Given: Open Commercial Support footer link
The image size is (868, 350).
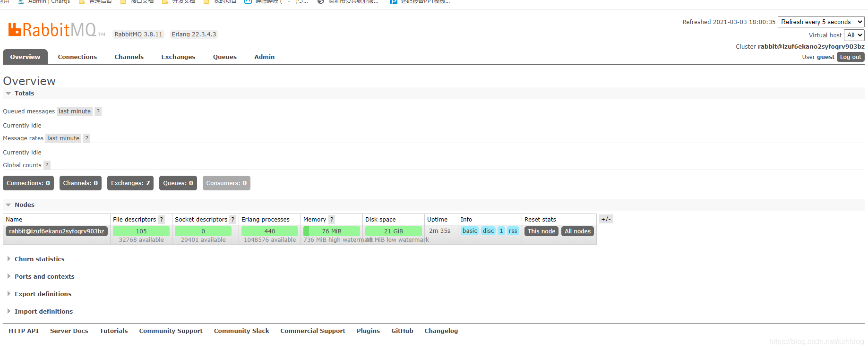Looking at the screenshot, I should tap(313, 331).
